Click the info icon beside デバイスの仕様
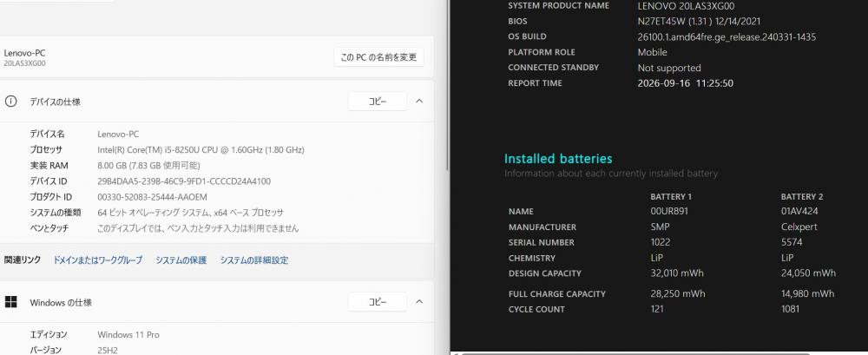Viewport: 868px width, 355px height. point(10,102)
